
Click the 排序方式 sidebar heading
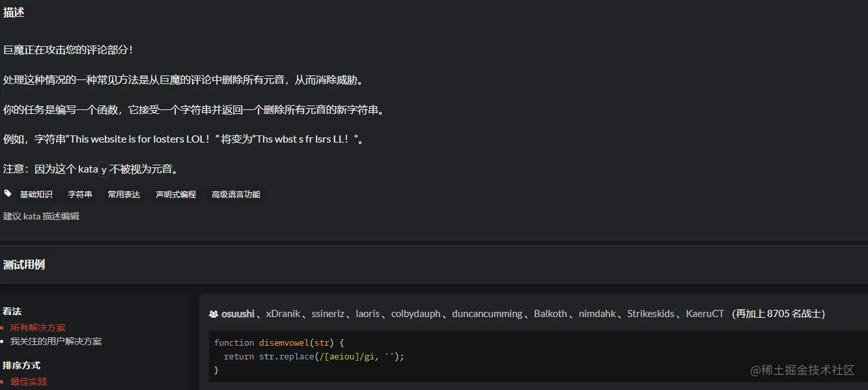pyautogui.click(x=21, y=365)
